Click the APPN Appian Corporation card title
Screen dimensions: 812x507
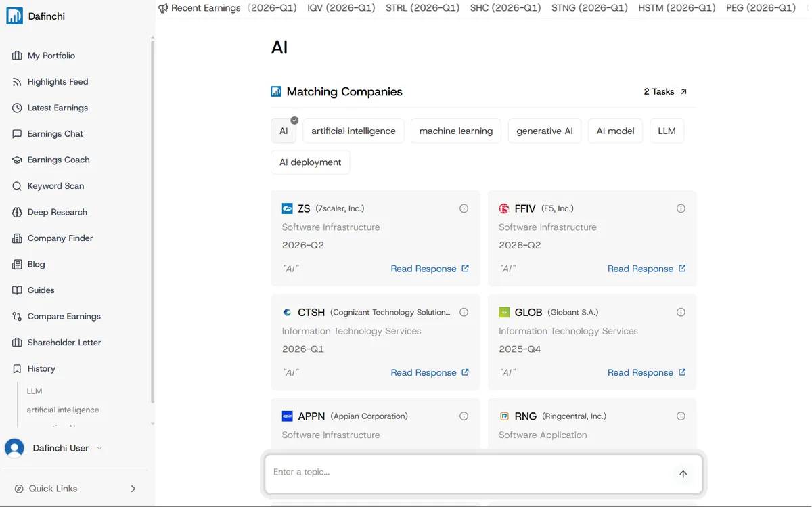[353, 416]
